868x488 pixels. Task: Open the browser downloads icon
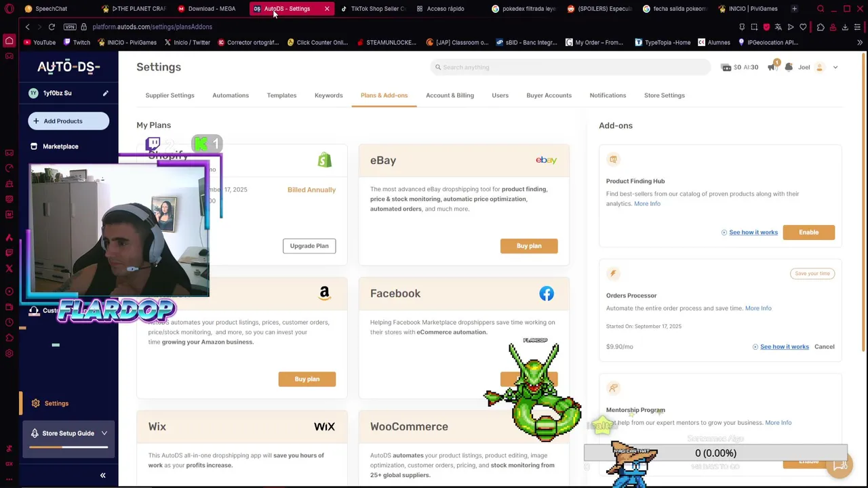[x=845, y=26]
